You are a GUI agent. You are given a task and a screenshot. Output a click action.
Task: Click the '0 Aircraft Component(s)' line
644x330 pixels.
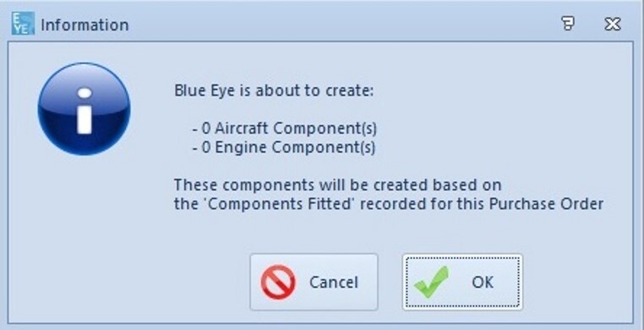(x=284, y=129)
